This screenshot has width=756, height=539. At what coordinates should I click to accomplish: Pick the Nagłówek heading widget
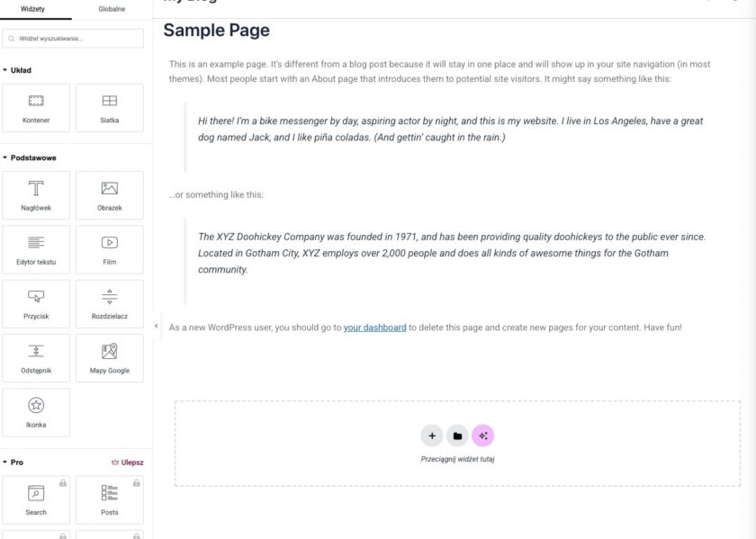point(36,195)
